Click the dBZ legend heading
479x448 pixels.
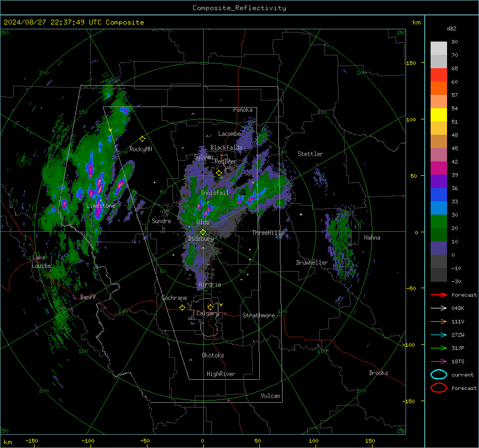(x=451, y=29)
